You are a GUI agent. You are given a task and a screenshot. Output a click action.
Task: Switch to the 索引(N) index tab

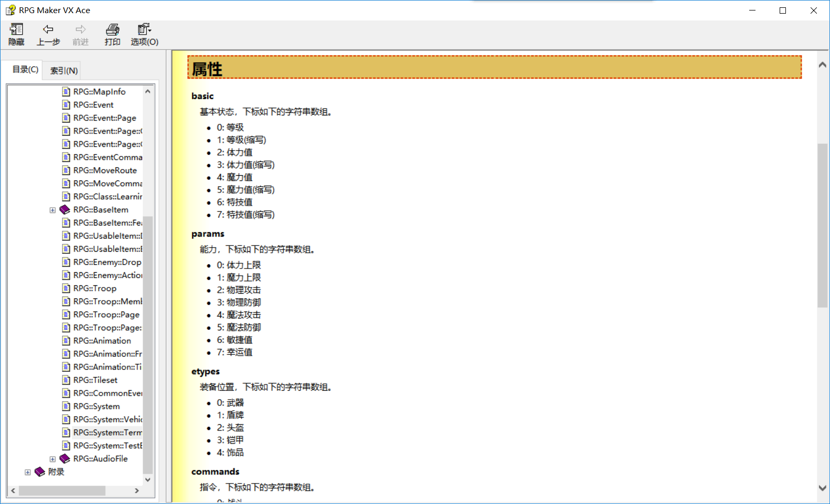coord(64,70)
